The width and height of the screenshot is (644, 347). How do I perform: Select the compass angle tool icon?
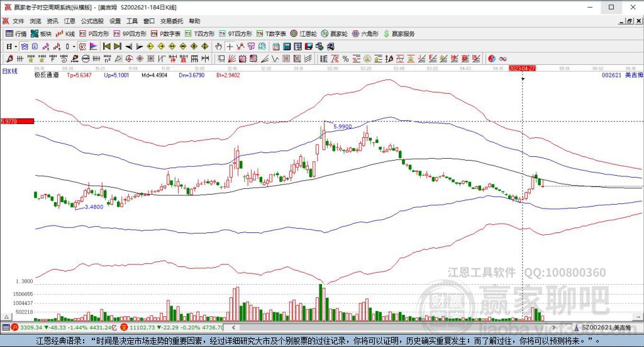118,59
